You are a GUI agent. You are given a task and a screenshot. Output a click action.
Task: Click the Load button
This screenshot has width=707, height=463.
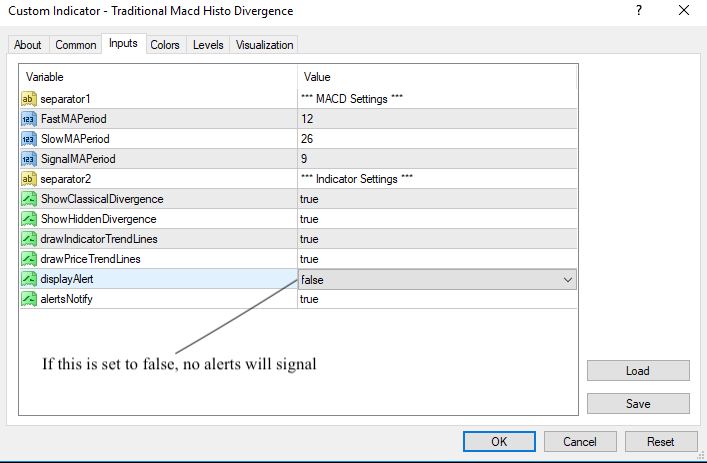point(638,371)
